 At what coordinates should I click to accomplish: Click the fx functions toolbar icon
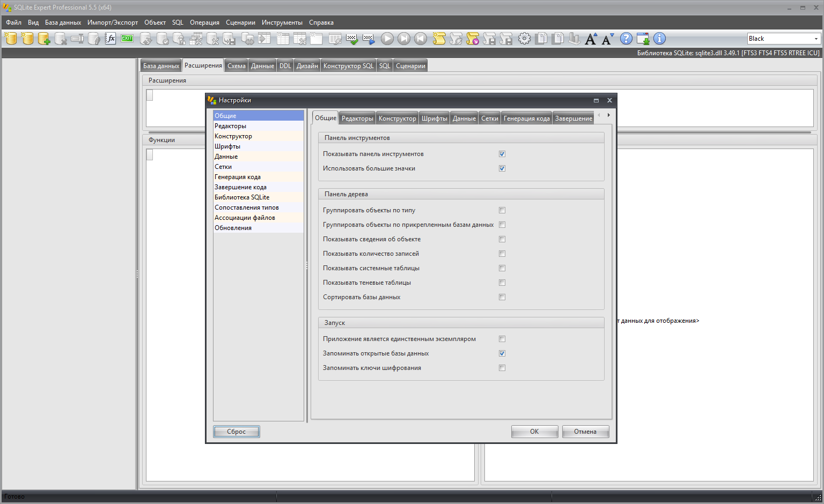pyautogui.click(x=111, y=39)
